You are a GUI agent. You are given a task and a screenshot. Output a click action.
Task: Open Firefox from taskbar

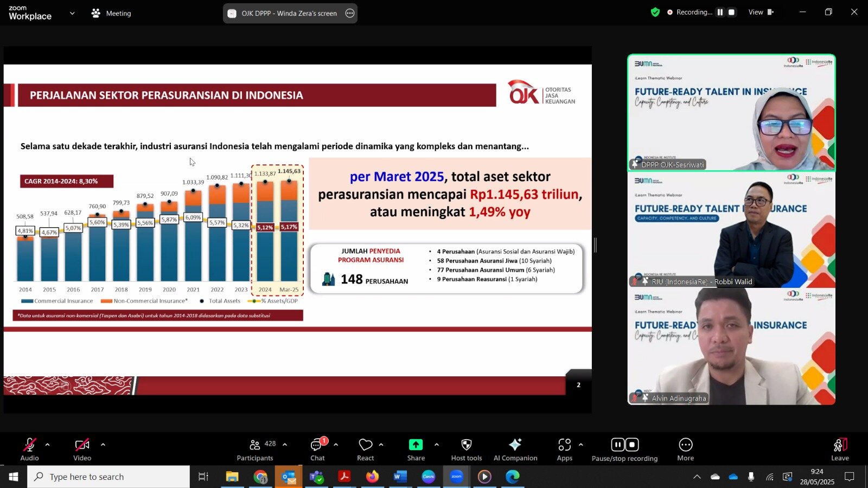pos(372,477)
